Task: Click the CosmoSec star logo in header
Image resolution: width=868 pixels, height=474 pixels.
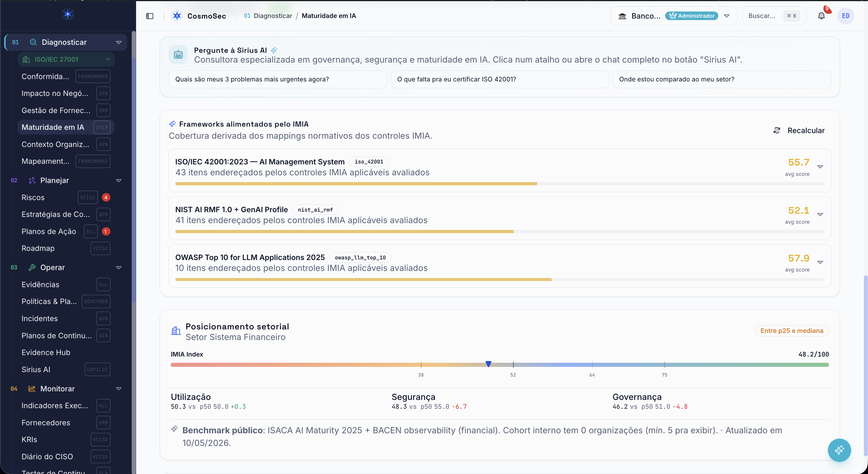Action: (177, 16)
